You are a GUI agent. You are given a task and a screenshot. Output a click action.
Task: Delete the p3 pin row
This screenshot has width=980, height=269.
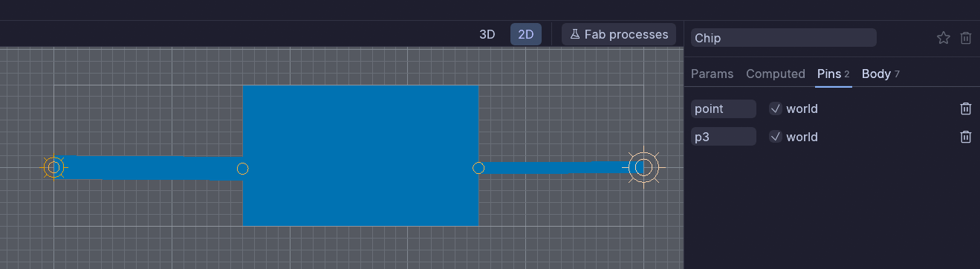(966, 137)
